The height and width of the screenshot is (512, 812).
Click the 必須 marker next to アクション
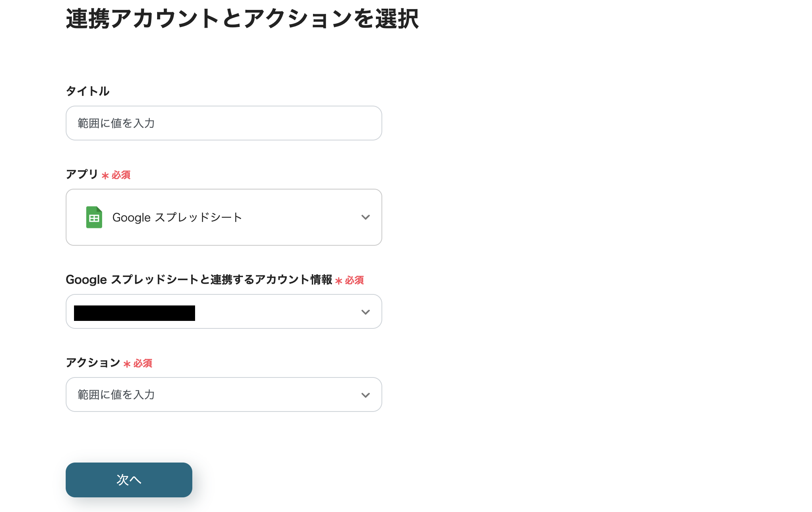(139, 363)
